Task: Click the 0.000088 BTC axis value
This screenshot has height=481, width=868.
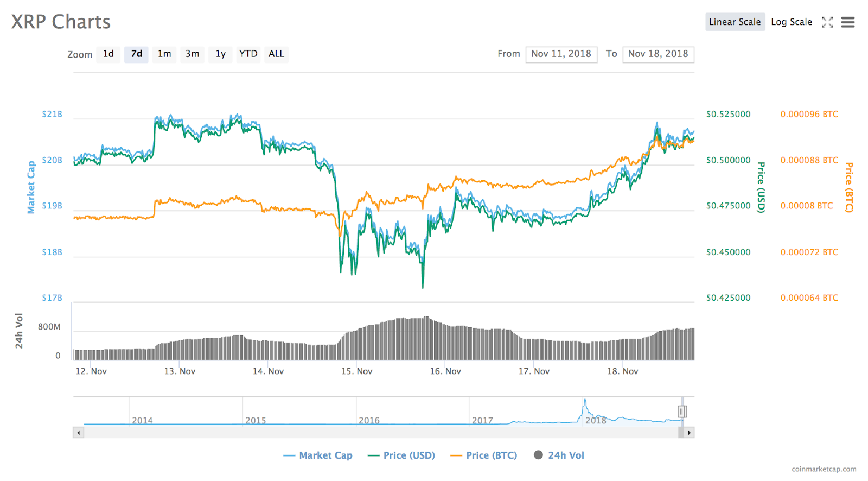Action: tap(809, 160)
